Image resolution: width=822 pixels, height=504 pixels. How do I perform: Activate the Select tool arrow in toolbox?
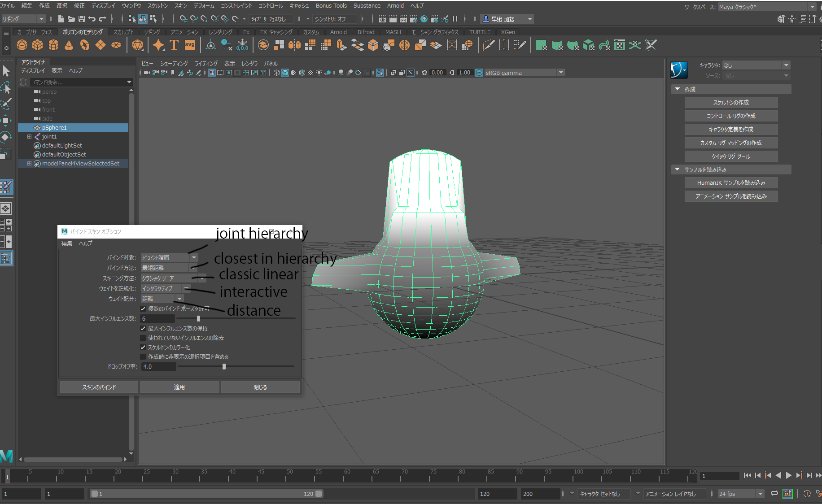[x=6, y=71]
